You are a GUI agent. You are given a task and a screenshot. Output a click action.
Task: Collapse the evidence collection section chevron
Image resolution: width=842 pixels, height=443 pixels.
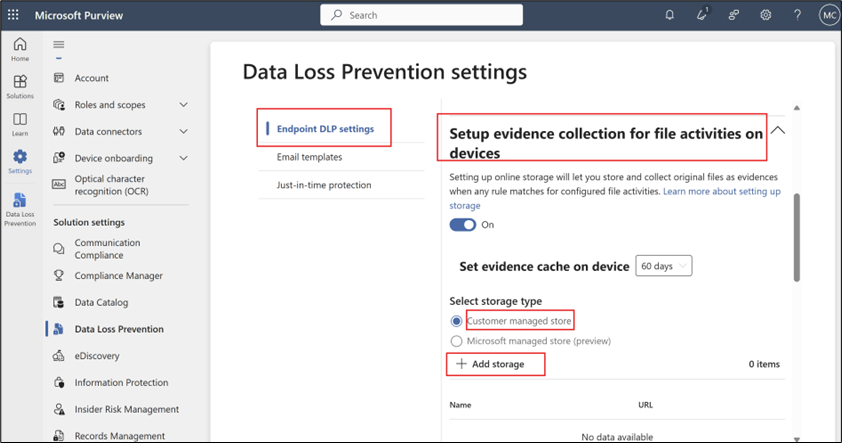778,130
